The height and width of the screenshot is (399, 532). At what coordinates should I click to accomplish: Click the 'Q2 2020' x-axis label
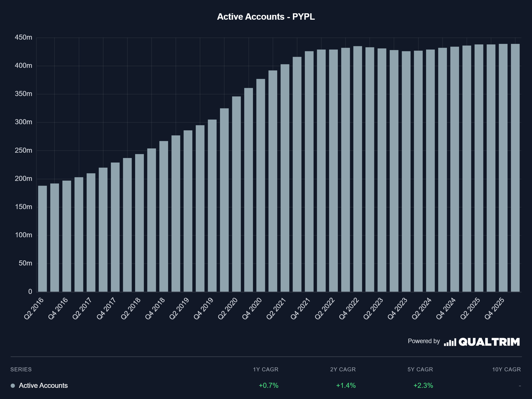pyautogui.click(x=228, y=309)
